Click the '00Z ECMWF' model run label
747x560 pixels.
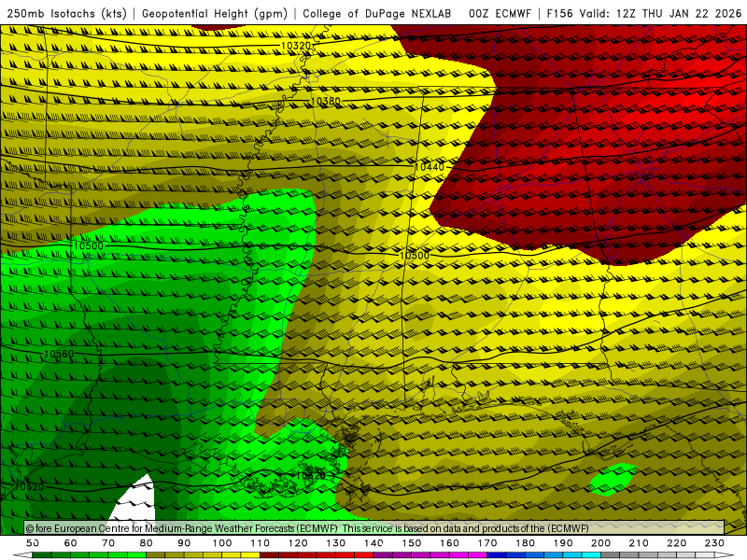(x=500, y=14)
